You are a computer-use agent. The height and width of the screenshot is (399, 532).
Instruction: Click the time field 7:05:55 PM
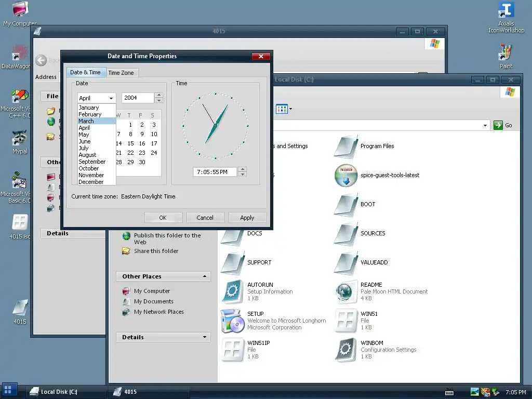215,172
